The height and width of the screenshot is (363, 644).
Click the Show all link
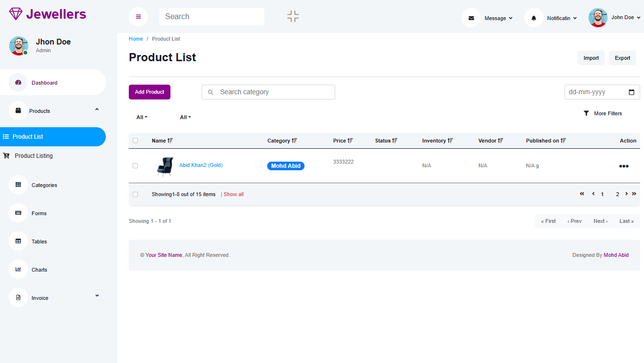(x=233, y=195)
